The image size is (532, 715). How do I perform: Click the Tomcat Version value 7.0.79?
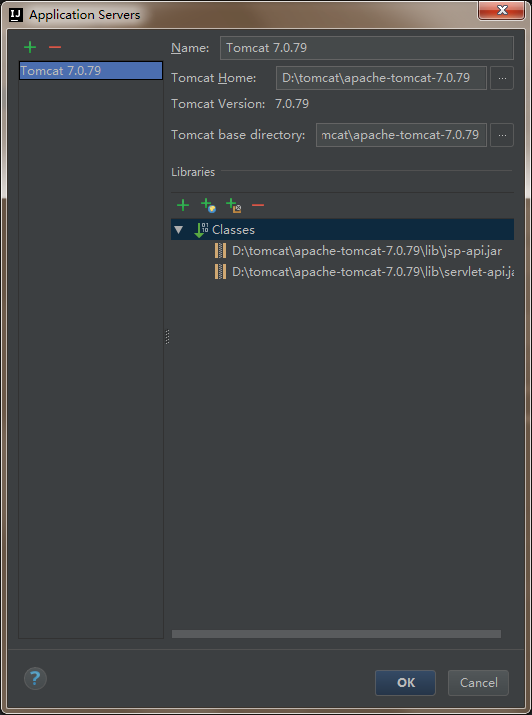(x=292, y=104)
